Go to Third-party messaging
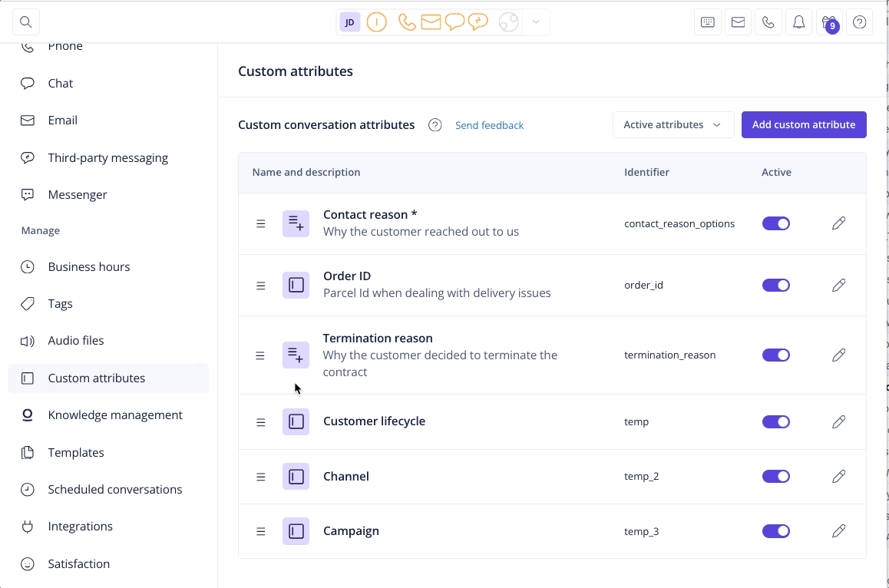Screen dimensions: 889x588 pyautogui.click(x=108, y=157)
